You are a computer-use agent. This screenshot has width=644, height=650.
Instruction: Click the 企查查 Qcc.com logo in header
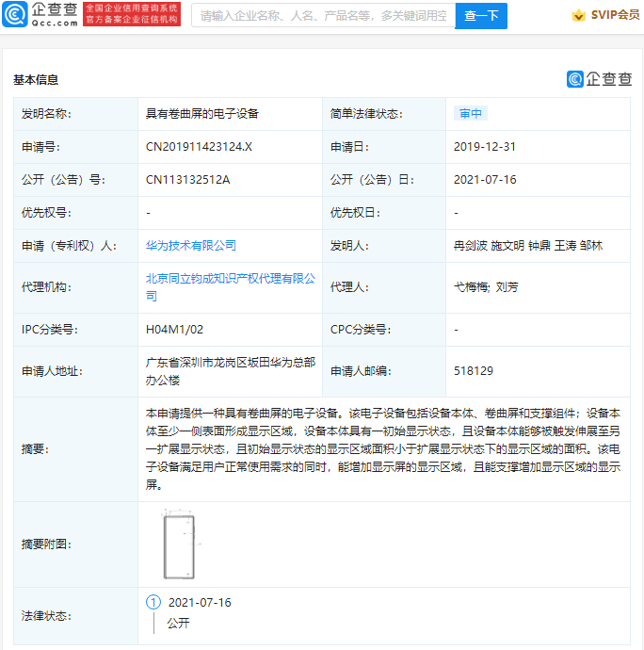pyautogui.click(x=40, y=14)
